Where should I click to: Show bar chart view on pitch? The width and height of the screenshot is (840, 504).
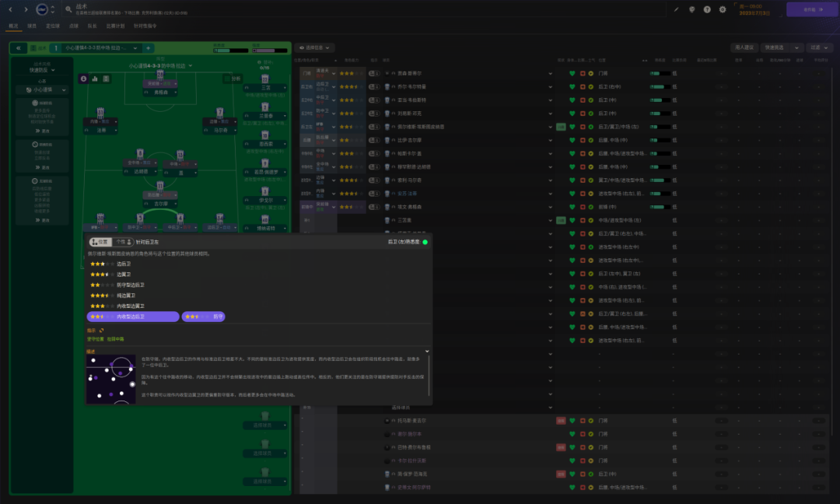coord(95,79)
